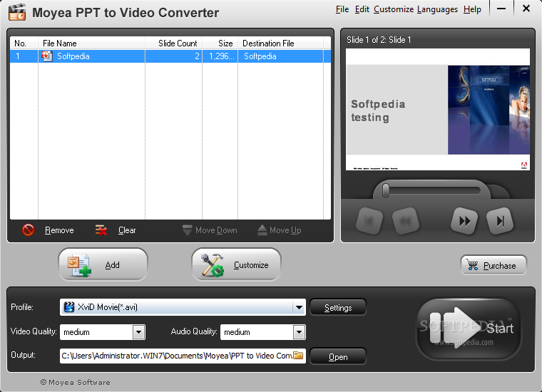Viewport: 542px width, 392px height.
Task: Close the converter window
Action: pos(526,9)
